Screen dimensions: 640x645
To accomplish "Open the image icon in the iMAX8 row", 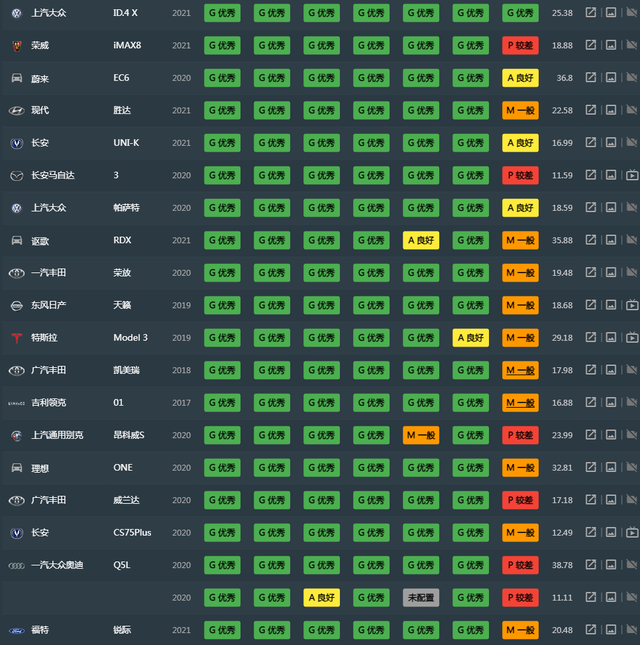I will tap(611, 45).
